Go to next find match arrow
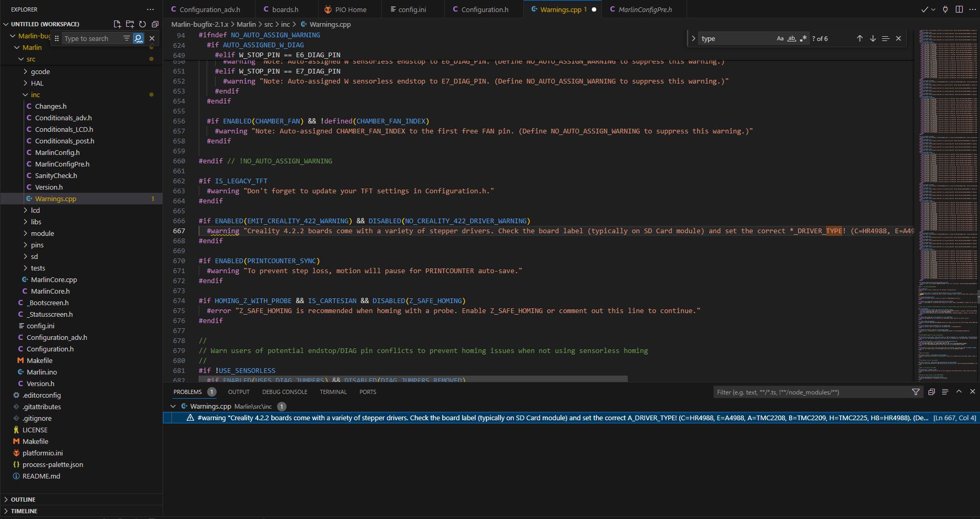 point(873,38)
